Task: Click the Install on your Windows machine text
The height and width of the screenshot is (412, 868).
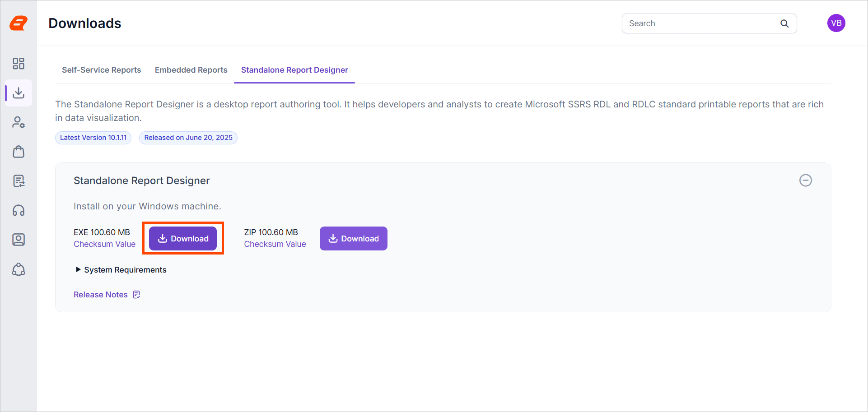Action: [x=147, y=206]
